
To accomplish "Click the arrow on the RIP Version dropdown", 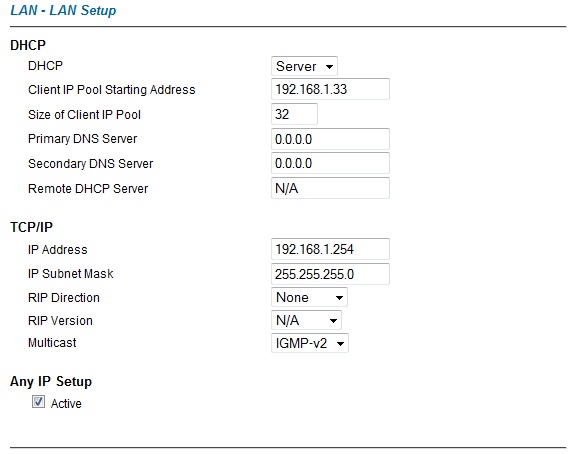I will 333,321.
